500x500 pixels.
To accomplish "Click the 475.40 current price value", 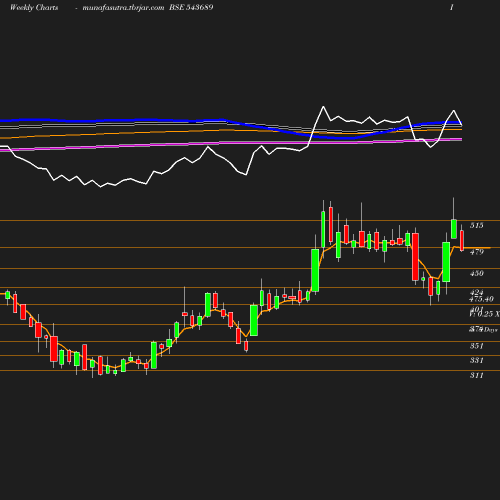I will pyautogui.click(x=481, y=299).
